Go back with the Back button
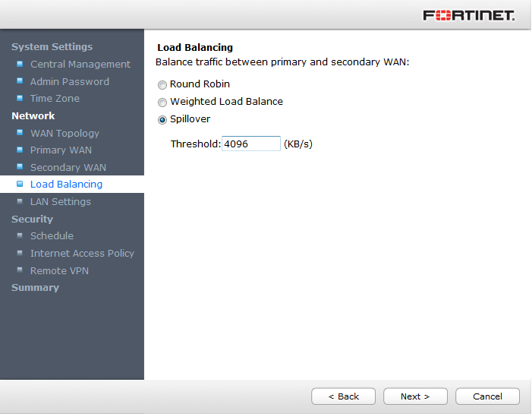Screen dimensions: 532x420 click(x=343, y=396)
